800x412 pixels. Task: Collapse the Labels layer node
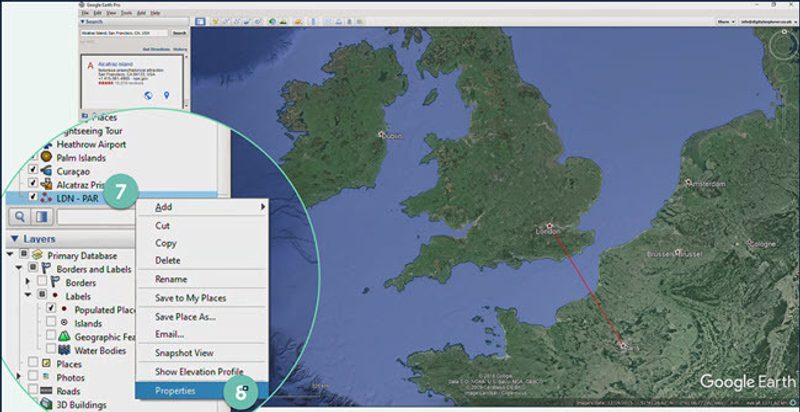tap(28, 295)
